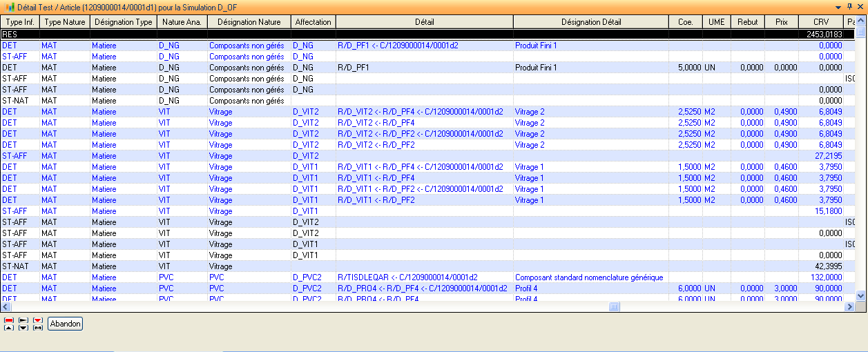Screen dimensions: 868x352
Task: Close the Détail Test panel
Action: click(x=860, y=6)
